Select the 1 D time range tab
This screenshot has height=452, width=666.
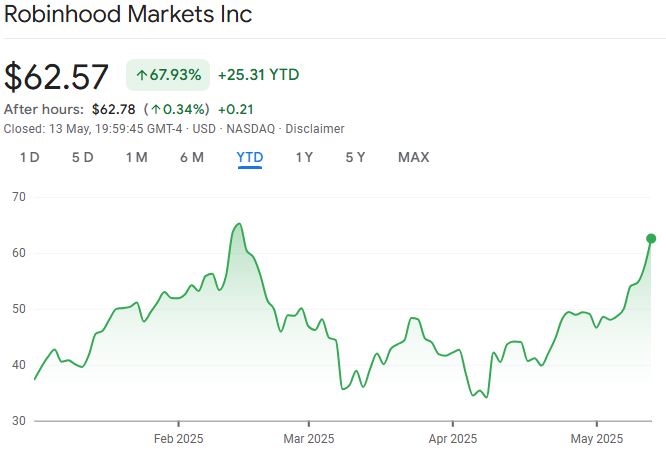point(30,157)
